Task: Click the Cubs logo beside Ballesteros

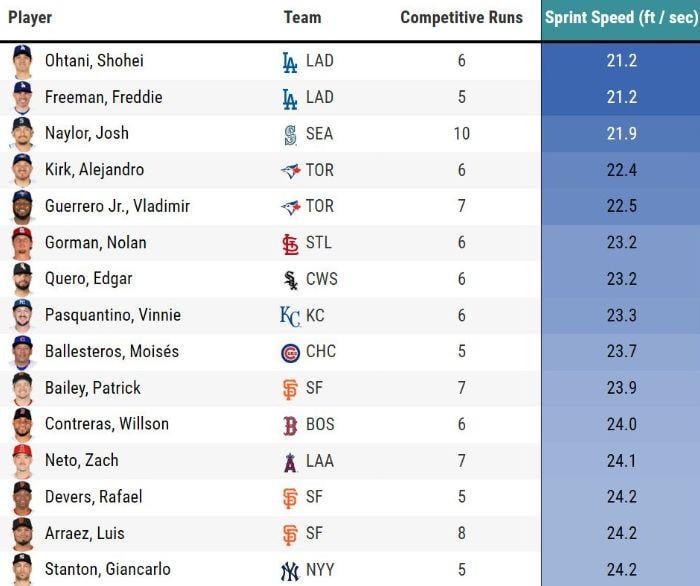Action: point(290,352)
